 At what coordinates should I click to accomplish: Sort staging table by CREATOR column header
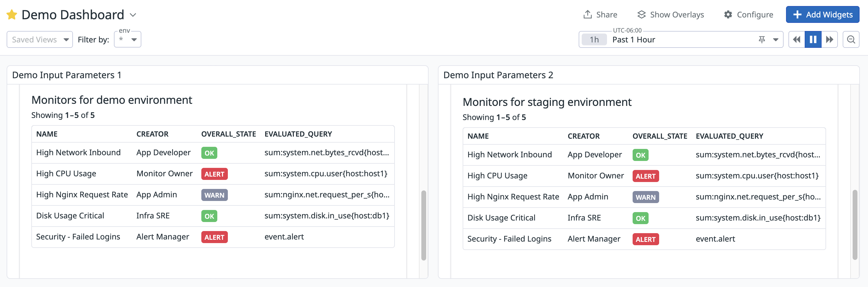coord(583,136)
